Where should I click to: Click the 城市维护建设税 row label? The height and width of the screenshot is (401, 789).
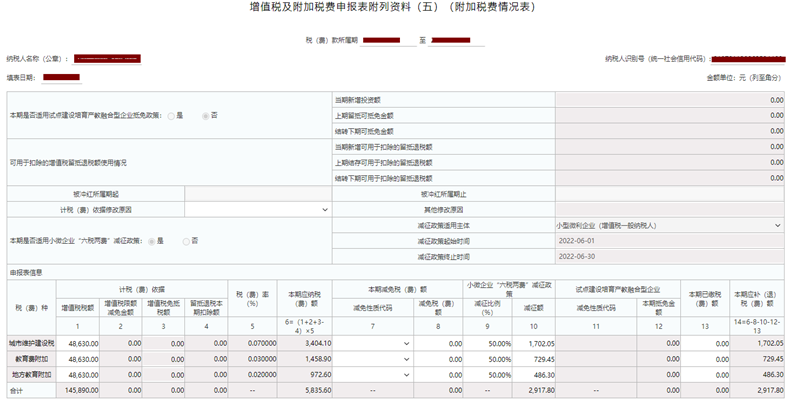pyautogui.click(x=32, y=344)
